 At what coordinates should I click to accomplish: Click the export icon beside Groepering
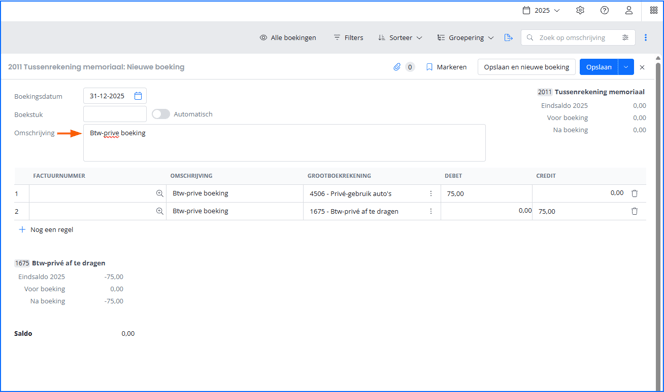coord(508,38)
